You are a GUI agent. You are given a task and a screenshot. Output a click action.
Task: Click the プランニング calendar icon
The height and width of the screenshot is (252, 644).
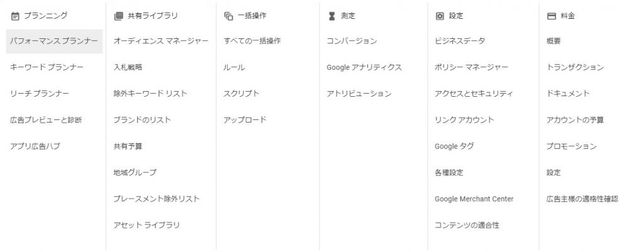click(x=15, y=16)
